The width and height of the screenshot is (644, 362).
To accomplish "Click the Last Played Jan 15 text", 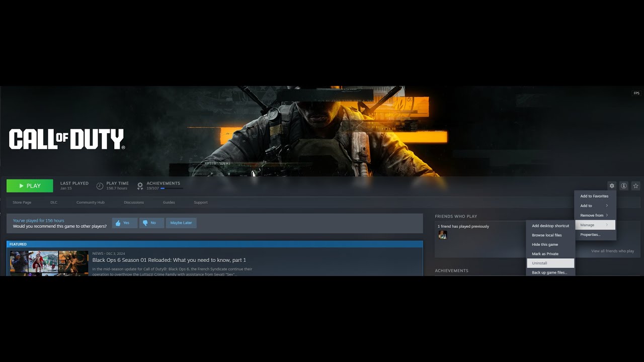I will pos(74,186).
